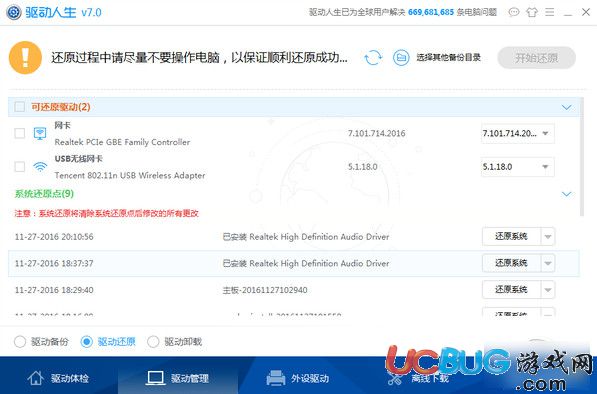Click the backup folder icon
The height and width of the screenshot is (394, 597).
pos(401,57)
